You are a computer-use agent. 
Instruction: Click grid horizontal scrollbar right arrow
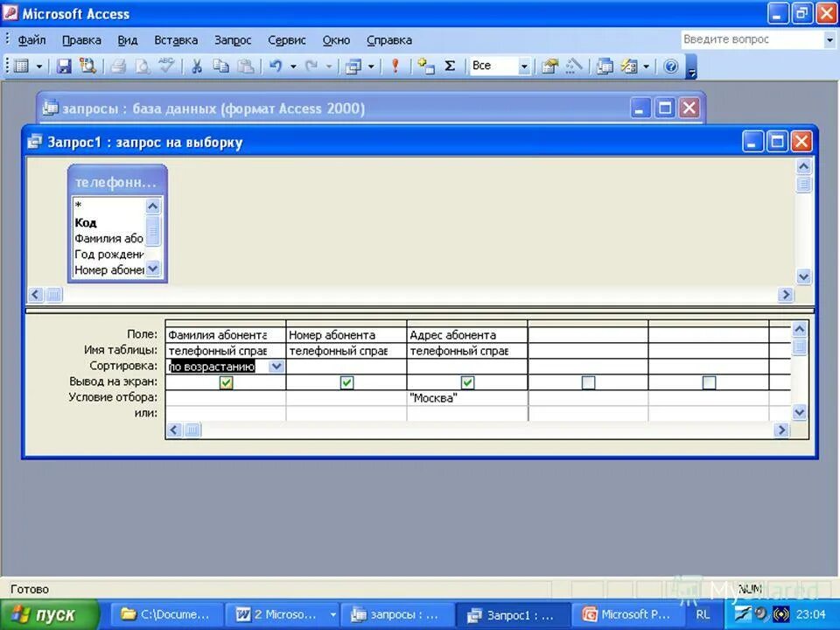[x=781, y=430]
